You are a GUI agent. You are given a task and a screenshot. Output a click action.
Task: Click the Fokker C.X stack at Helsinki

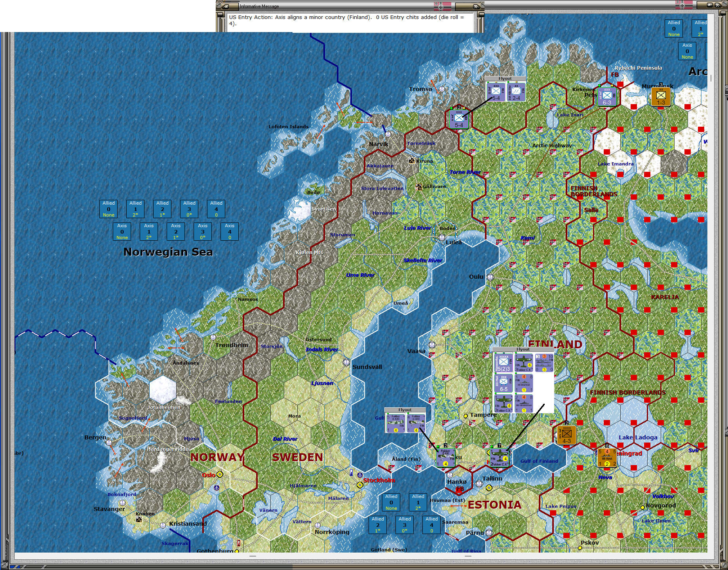(x=500, y=458)
